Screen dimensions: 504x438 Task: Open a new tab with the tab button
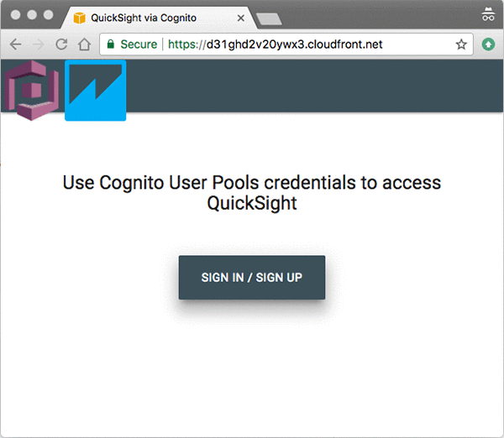point(269,18)
